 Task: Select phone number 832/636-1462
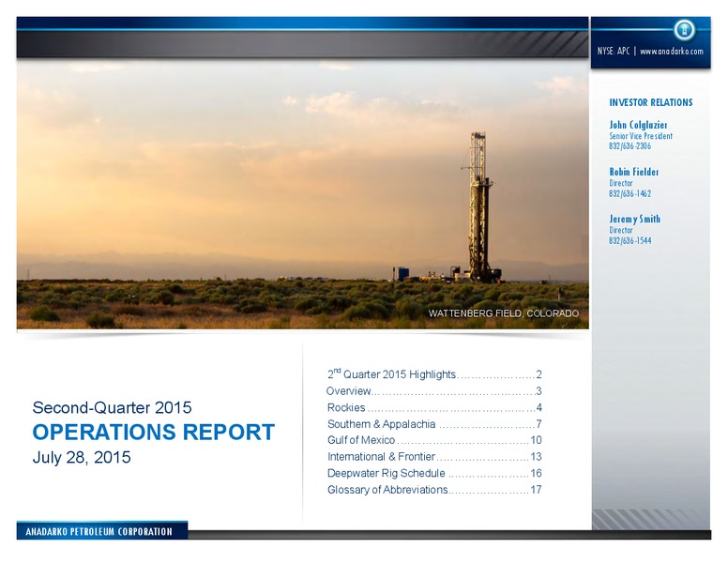click(630, 193)
